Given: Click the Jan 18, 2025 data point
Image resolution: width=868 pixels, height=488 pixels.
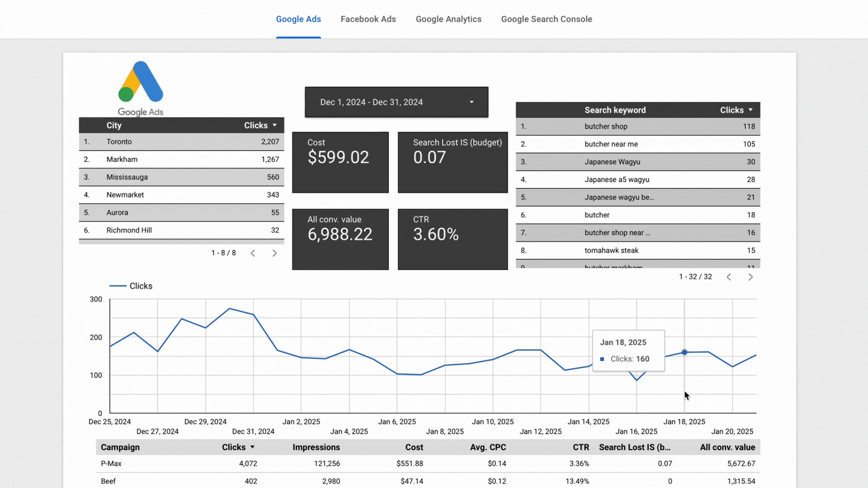Looking at the screenshot, I should pos(684,352).
